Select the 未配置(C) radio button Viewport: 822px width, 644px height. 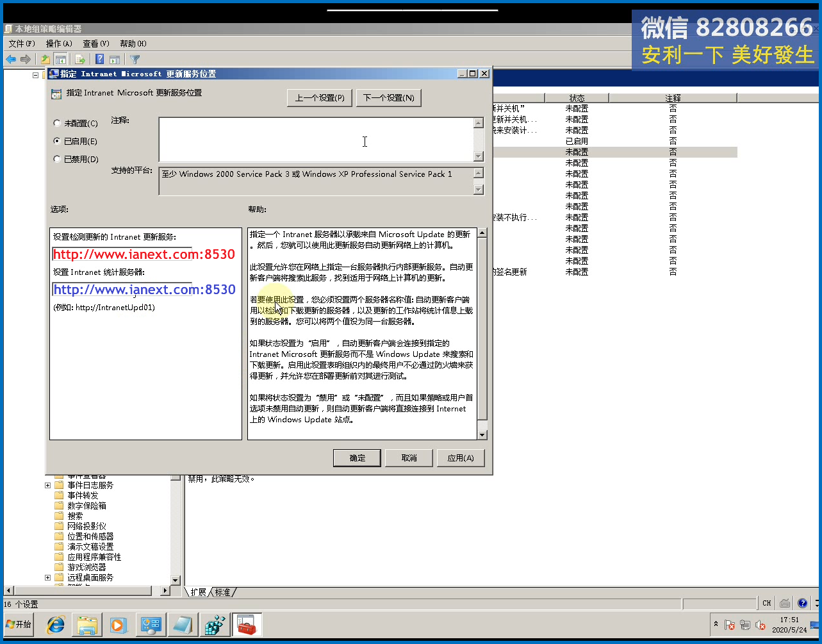click(57, 123)
